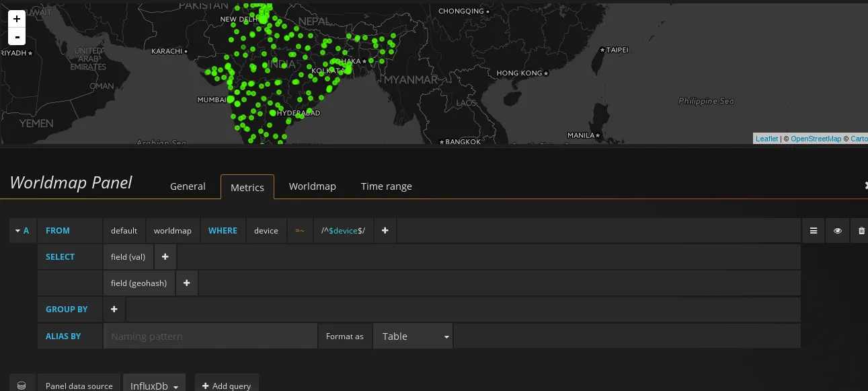
Task: Click the Format as label
Action: point(345,336)
